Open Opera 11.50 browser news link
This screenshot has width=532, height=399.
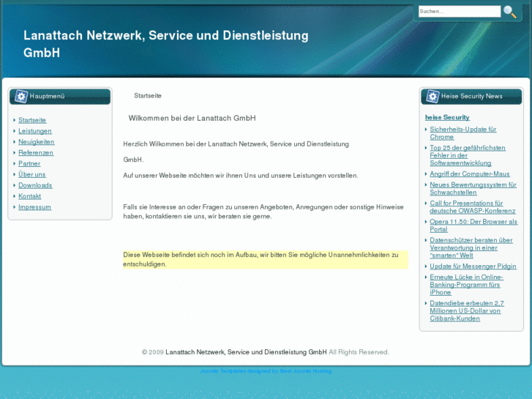(473, 225)
